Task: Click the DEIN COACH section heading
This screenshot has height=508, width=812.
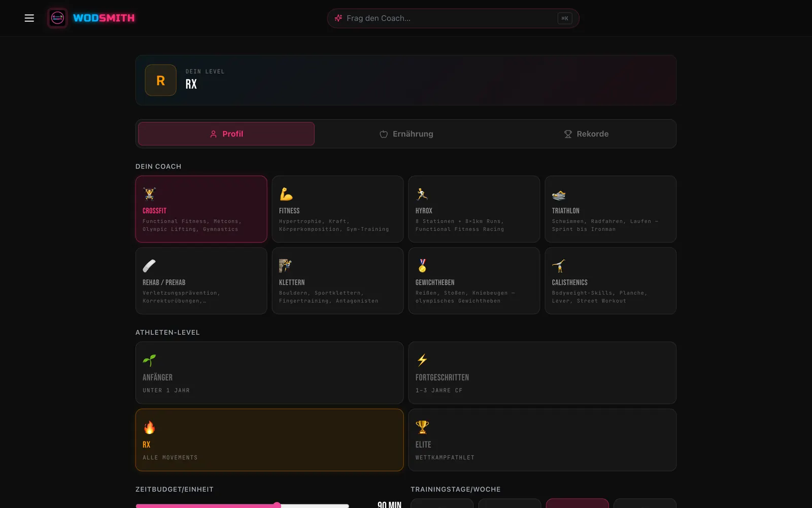Action: (x=158, y=167)
